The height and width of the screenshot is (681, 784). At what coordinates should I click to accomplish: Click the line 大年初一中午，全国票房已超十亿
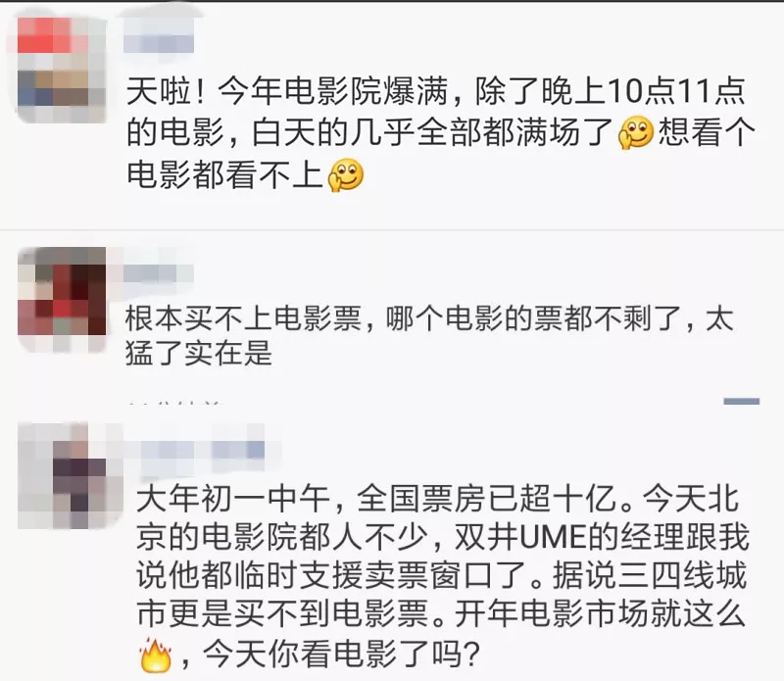tap(384, 499)
